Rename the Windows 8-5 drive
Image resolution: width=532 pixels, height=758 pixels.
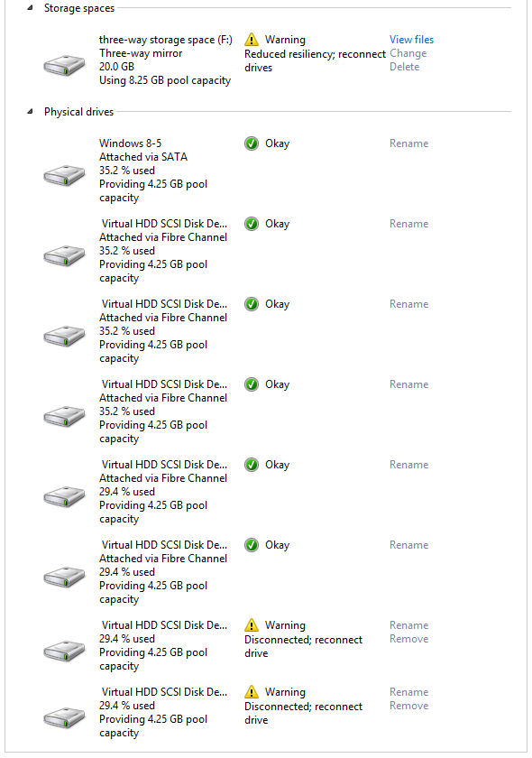point(408,143)
